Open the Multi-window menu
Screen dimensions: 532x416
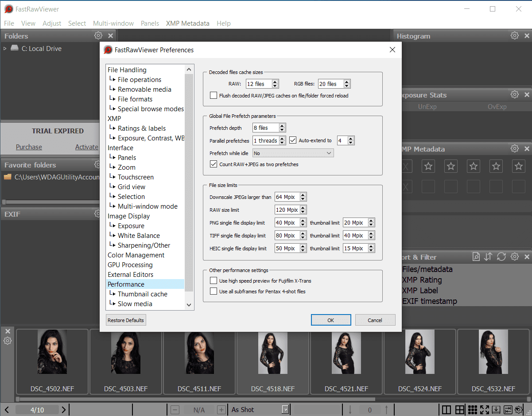[113, 23]
